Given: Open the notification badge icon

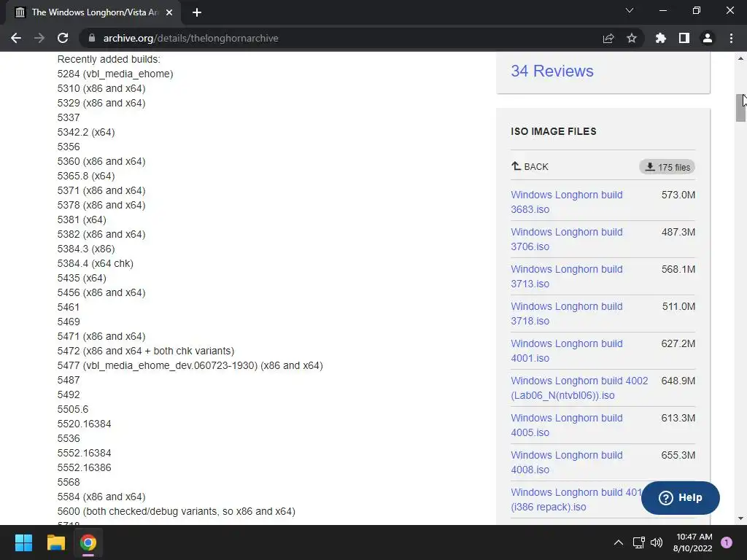Looking at the screenshot, I should [x=727, y=542].
